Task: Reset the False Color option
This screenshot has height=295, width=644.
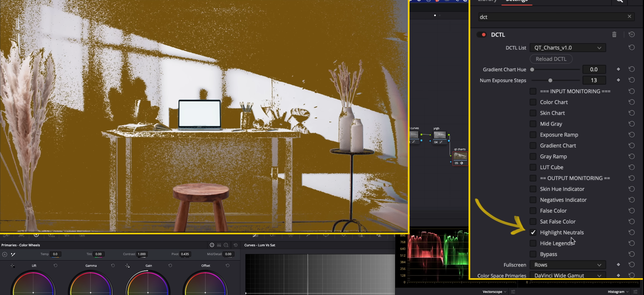Action: (x=632, y=210)
